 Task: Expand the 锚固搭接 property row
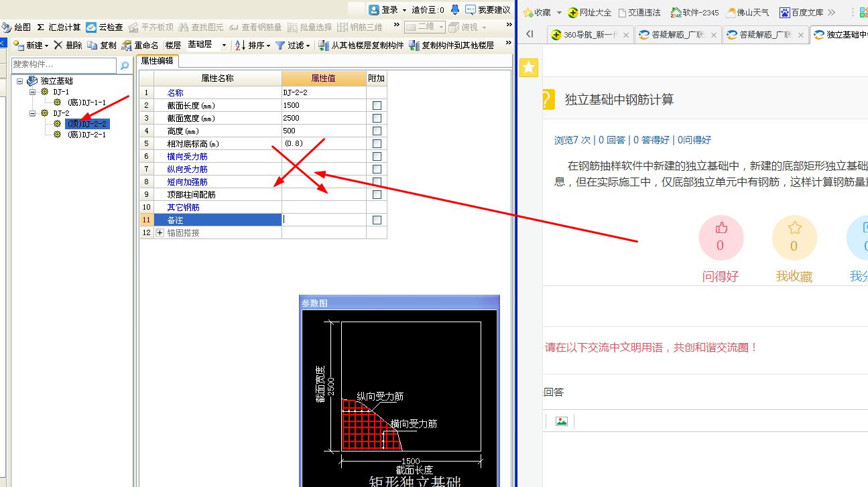(x=160, y=232)
